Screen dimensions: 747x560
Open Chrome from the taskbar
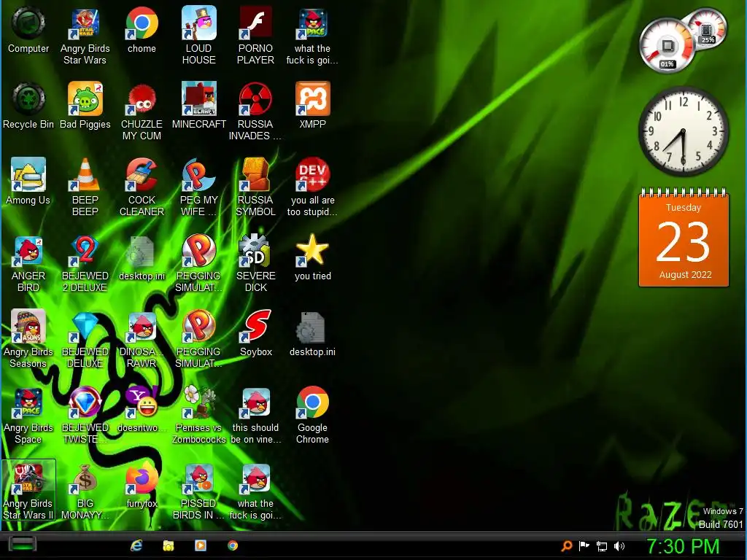233,545
